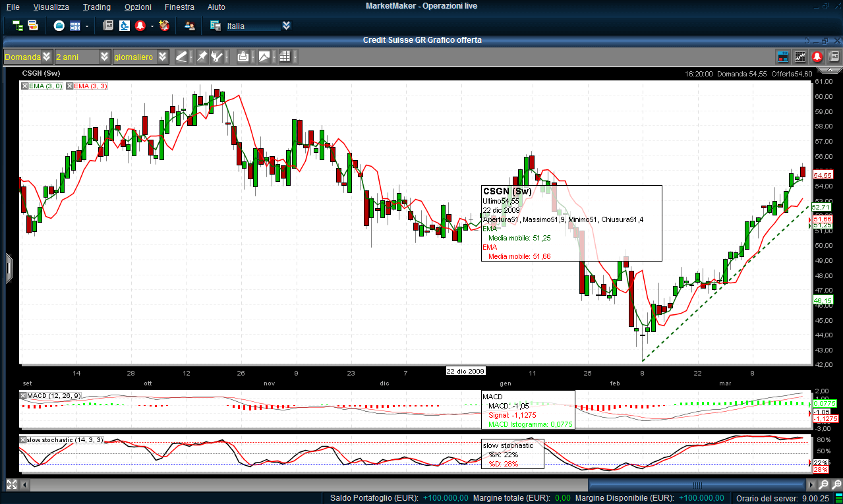Open the Trading menu
Image resolution: width=843 pixels, height=504 pixels.
tap(97, 7)
